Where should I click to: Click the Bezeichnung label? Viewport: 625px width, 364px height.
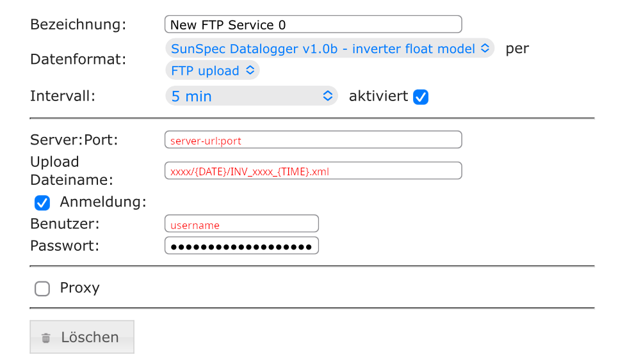pos(78,25)
